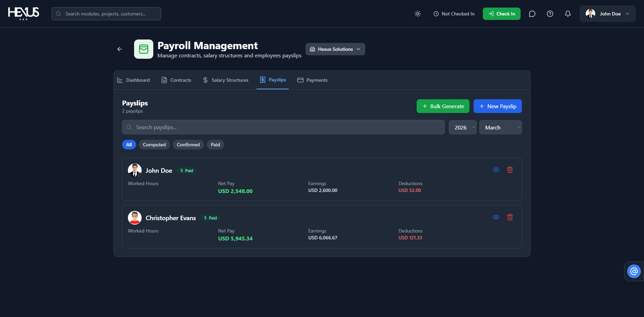Click net pay USD 5,945.34

point(235,238)
